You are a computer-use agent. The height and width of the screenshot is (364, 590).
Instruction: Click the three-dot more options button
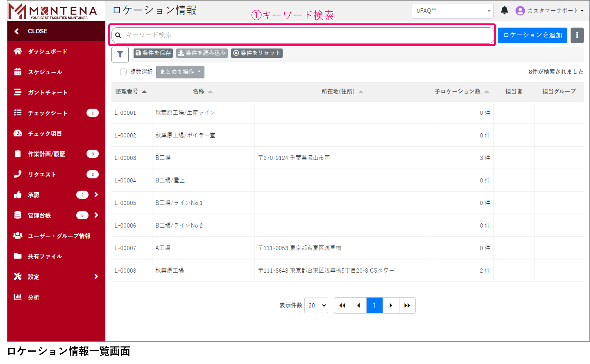(x=577, y=35)
